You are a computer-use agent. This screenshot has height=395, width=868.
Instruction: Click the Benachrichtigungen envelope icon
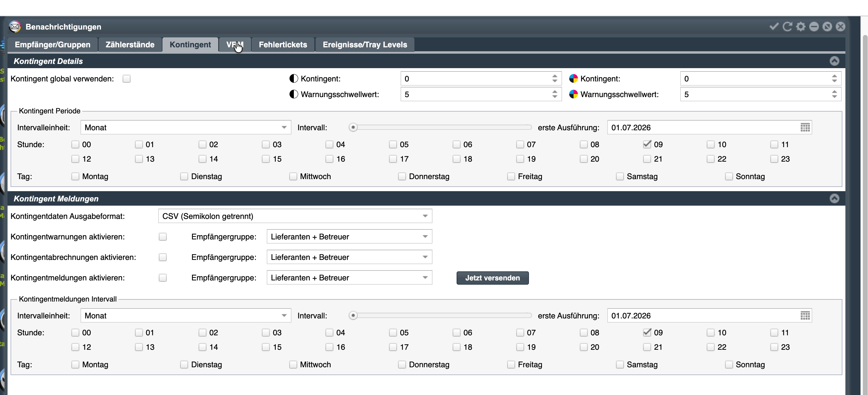(15, 26)
